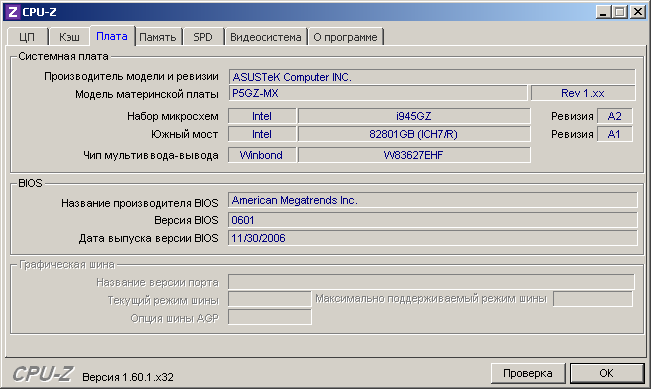Select the i945GZ chipset value
Image resolution: width=651 pixels, height=389 pixels.
click(x=414, y=116)
